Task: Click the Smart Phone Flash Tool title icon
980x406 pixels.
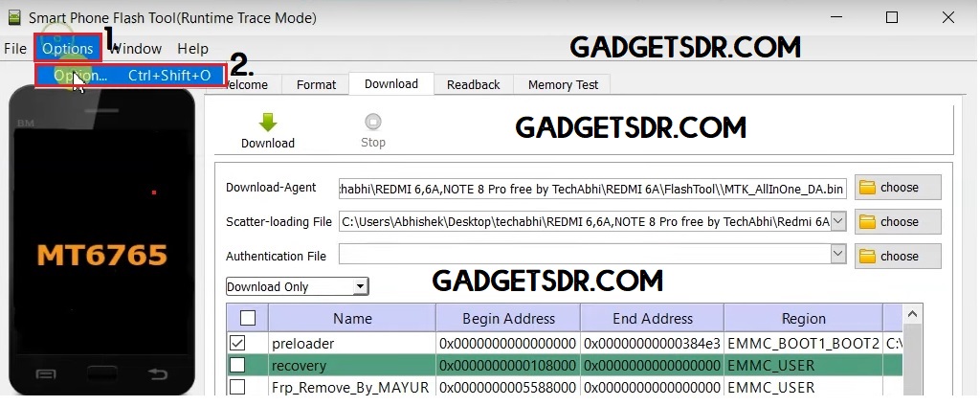Action: tap(14, 17)
